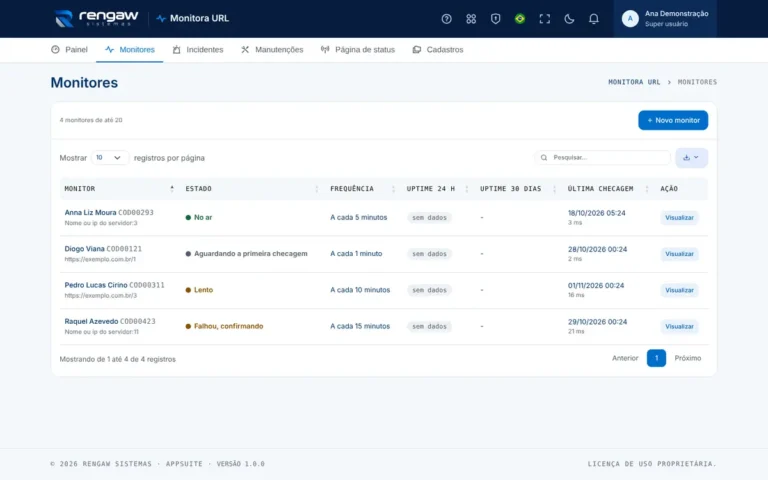Image resolution: width=768 pixels, height=480 pixels.
Task: Toggle dark mode moon icon
Action: tap(569, 19)
